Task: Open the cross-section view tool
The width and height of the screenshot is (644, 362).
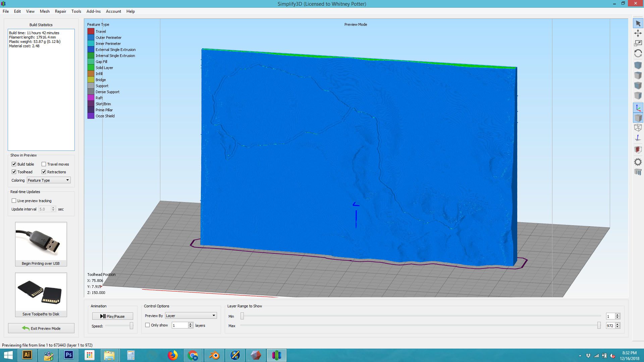Action: tap(638, 150)
